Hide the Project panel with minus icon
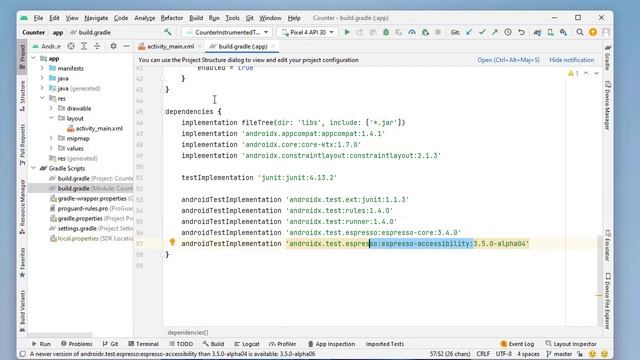The width and height of the screenshot is (640, 360). (127, 46)
